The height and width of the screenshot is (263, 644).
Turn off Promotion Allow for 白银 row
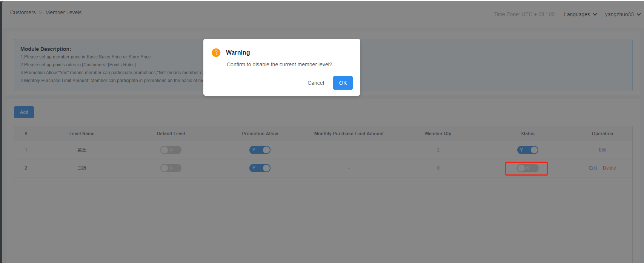(x=260, y=168)
